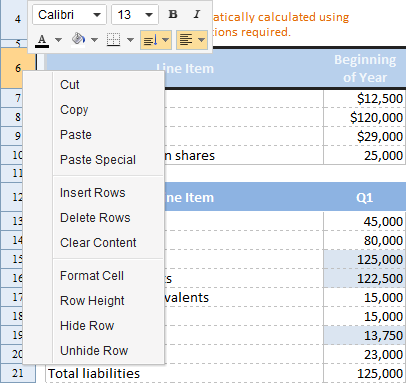
Task: Choose Unhide Row from context menu
Action: click(108, 351)
